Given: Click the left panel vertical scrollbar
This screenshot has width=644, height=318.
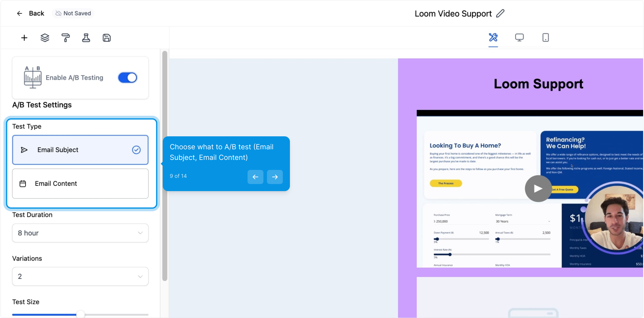Looking at the screenshot, I should tap(165, 165).
